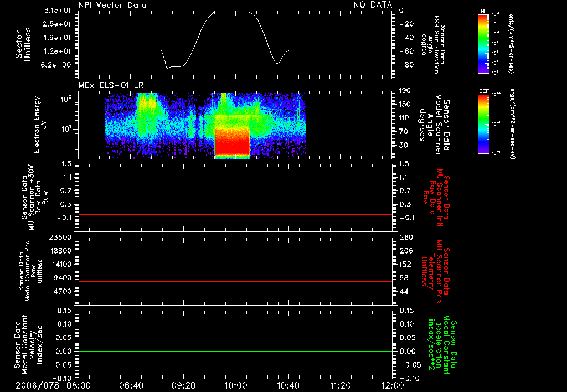Viewport: 567px width, 392px height.
Task: Click the '152' right axis tick label
Action: coord(406,264)
